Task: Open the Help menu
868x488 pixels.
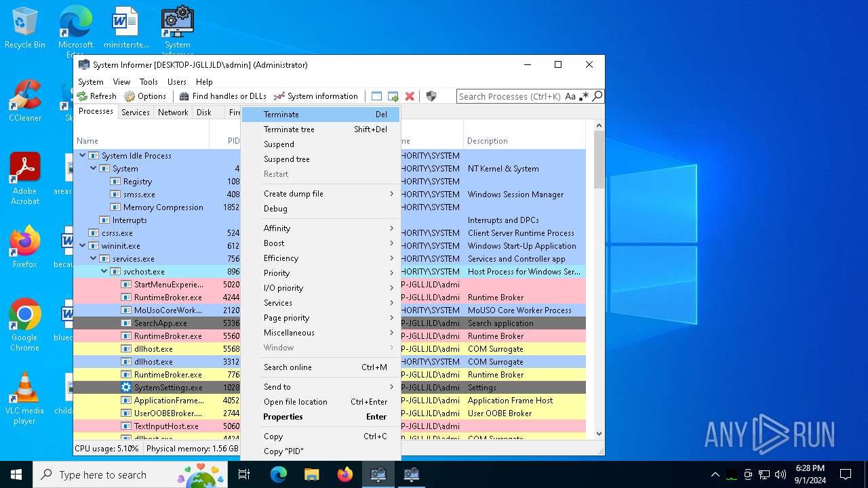Action: tap(204, 81)
